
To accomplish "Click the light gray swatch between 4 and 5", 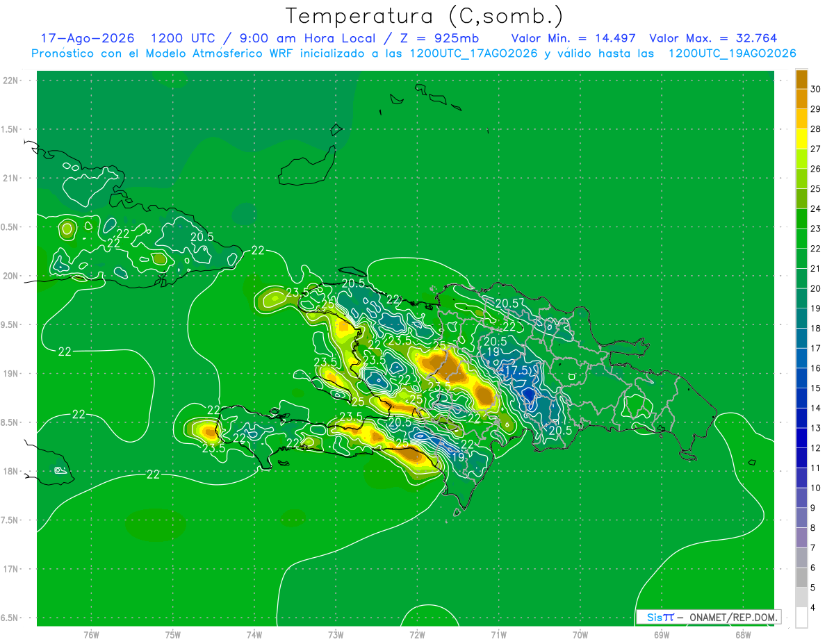I will click(x=801, y=597).
